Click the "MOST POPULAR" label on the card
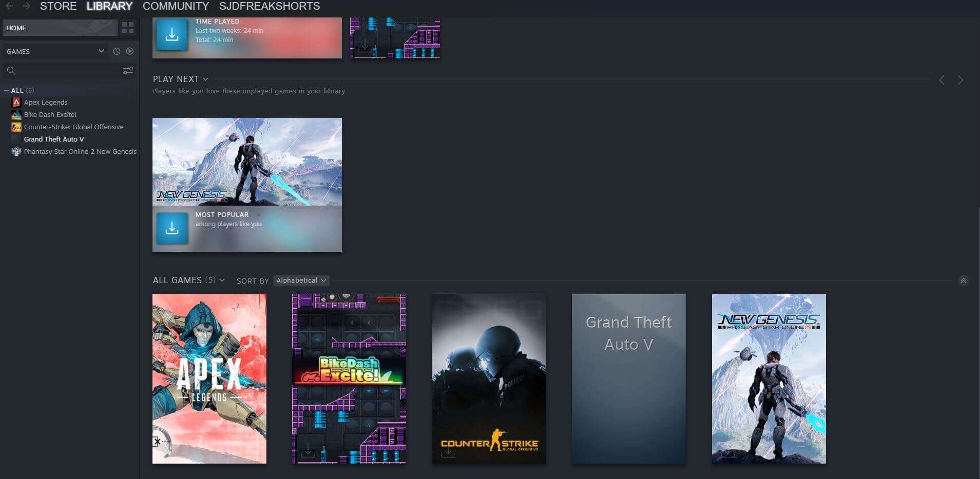This screenshot has height=479, width=980. pyautogui.click(x=222, y=214)
